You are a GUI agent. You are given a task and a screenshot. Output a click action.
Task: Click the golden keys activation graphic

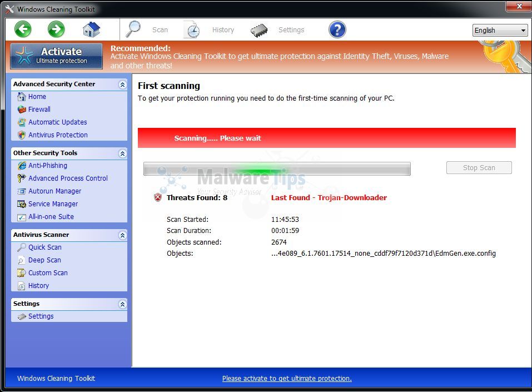505,56
